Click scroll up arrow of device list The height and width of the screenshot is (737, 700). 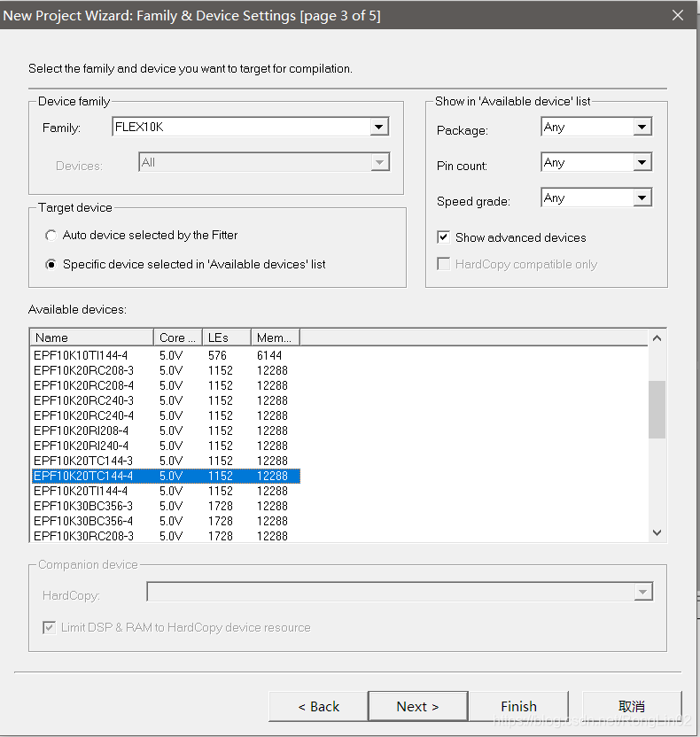coord(657,338)
